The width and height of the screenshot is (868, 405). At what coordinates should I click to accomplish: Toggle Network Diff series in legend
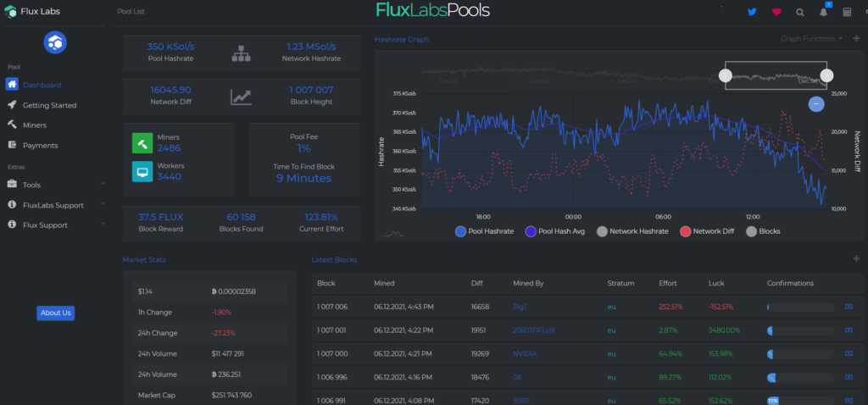point(708,231)
